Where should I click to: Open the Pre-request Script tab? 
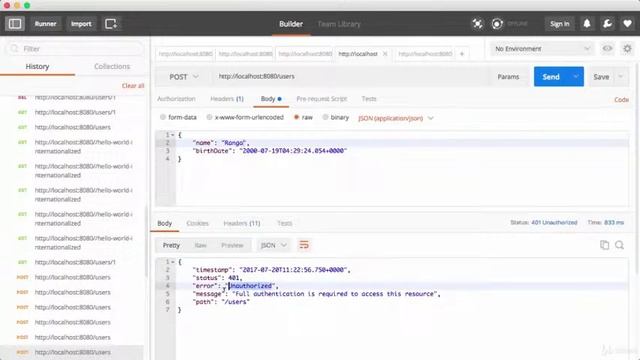point(322,99)
